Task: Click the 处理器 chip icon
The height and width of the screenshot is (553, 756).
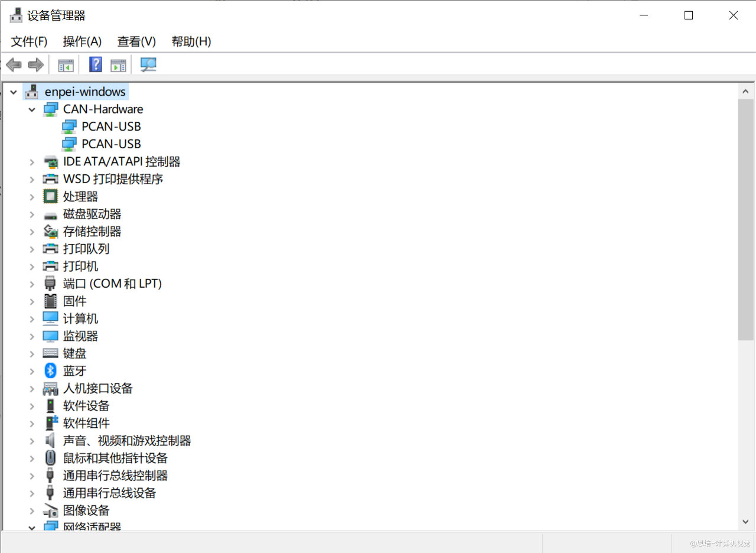Action: pyautogui.click(x=51, y=197)
